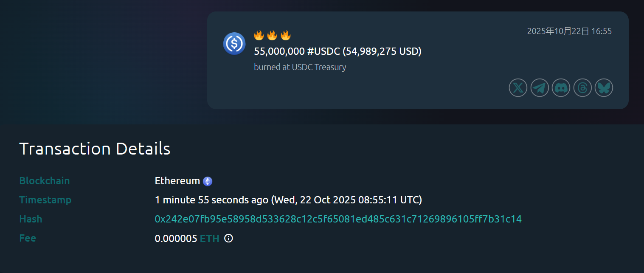Click the Discord icon

pyautogui.click(x=561, y=87)
